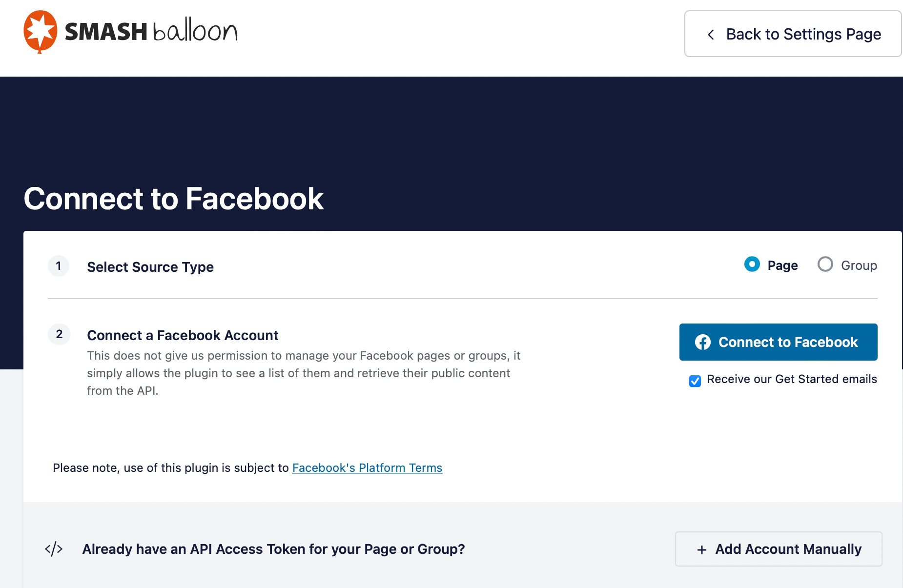
Task: Open Facebook's Platform Terms link
Action: [x=367, y=467]
